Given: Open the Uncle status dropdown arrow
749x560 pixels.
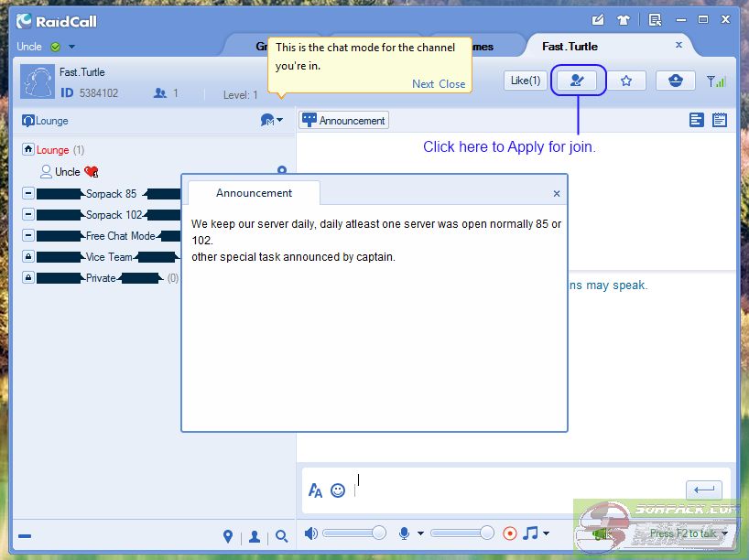Looking at the screenshot, I should tap(71, 47).
